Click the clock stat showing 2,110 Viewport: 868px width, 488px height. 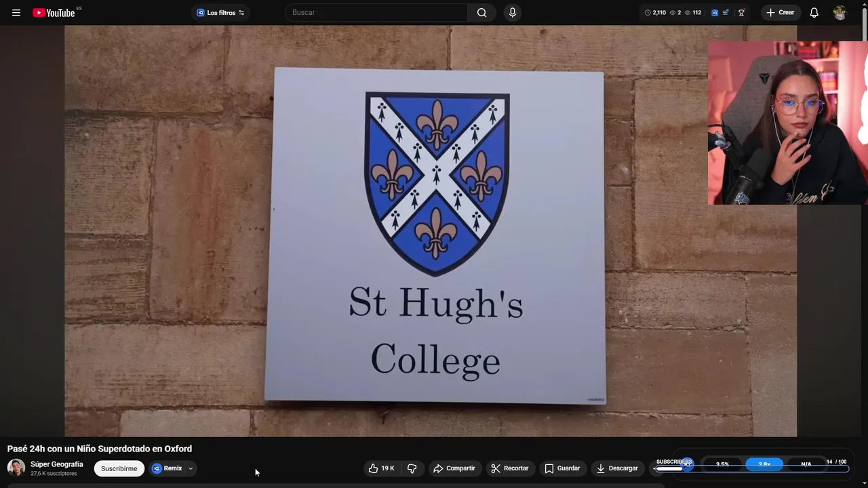[x=655, y=12]
